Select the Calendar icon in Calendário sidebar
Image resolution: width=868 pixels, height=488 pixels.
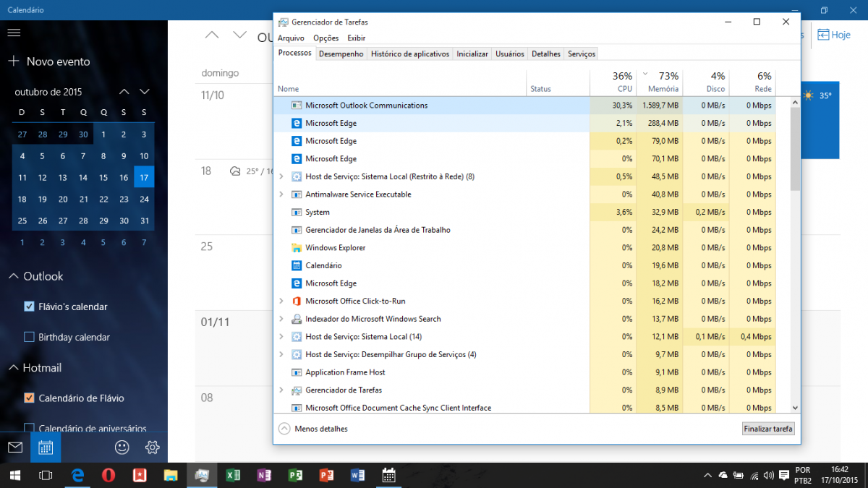tap(46, 448)
